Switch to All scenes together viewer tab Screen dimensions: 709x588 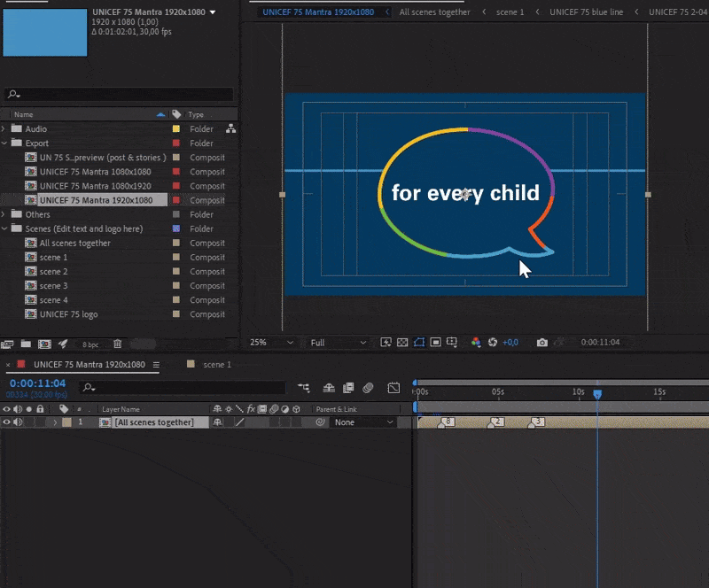click(434, 12)
